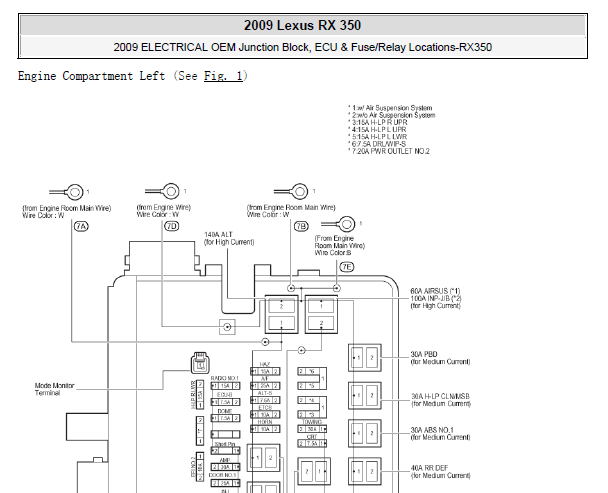This screenshot has width=608, height=493.
Task: Click the ETCS 10A fuse
Action: coord(265,415)
